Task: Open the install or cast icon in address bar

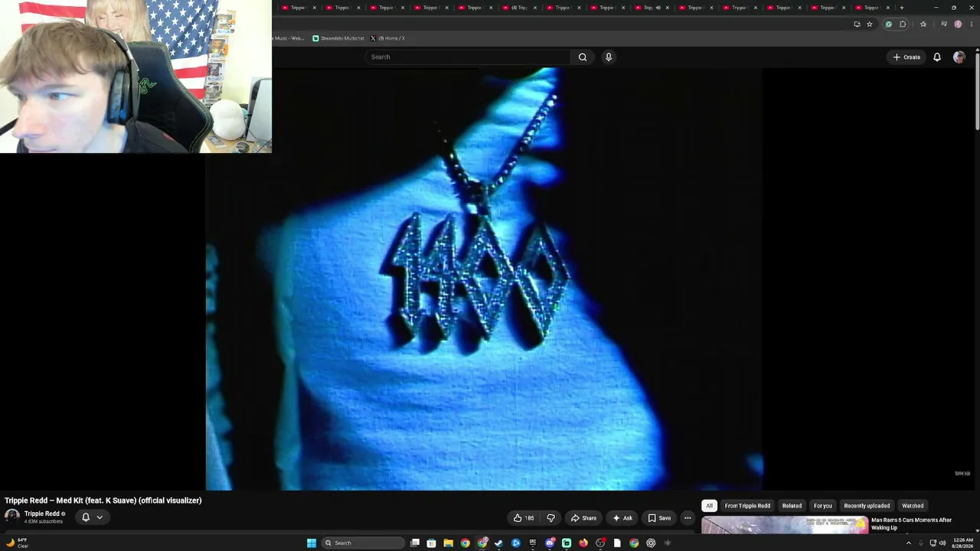Action: pos(857,24)
